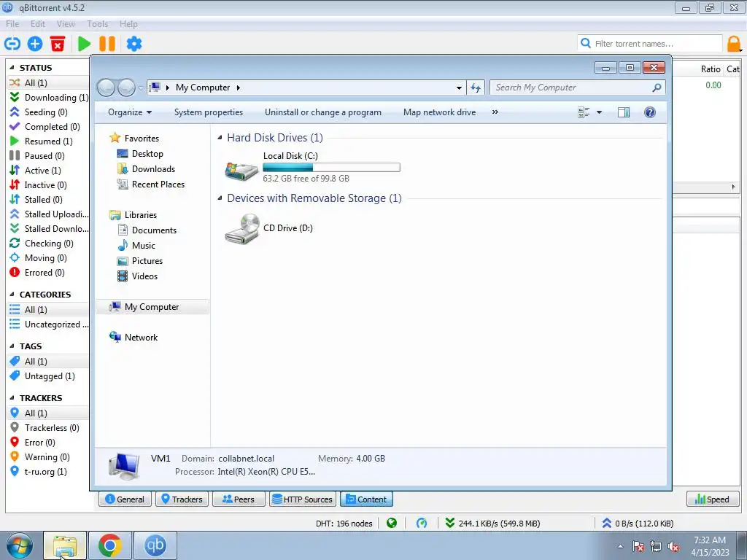Click the add torrent file plus icon
The width and height of the screenshot is (747, 560).
pos(35,44)
